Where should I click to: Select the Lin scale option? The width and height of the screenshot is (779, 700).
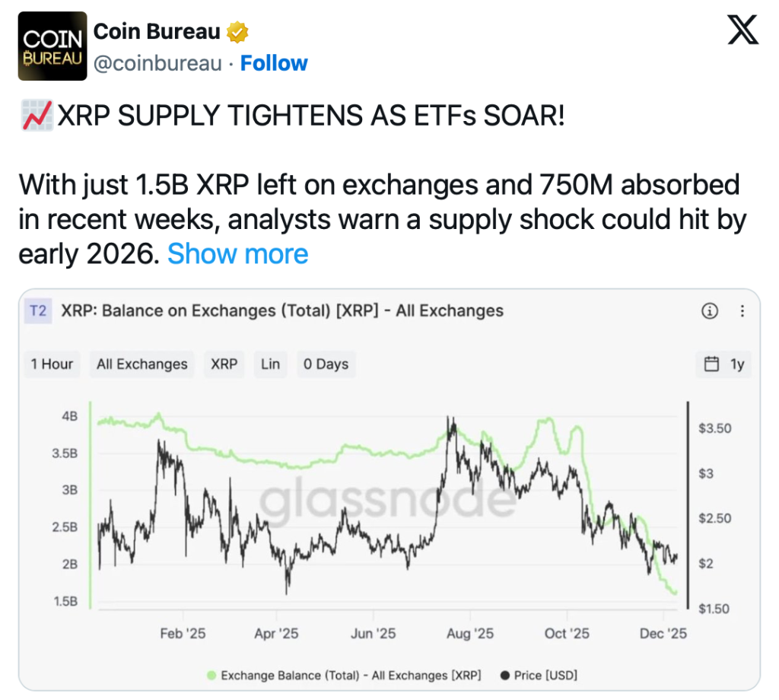click(270, 364)
